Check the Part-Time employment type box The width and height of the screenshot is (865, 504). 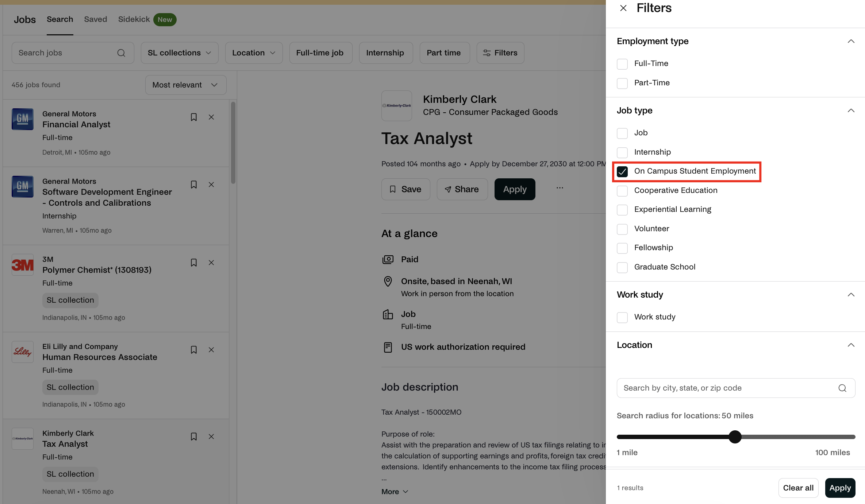pos(622,83)
